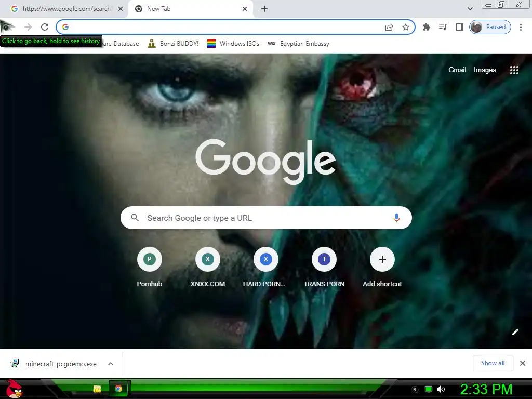Click Show all downloads

click(493, 363)
